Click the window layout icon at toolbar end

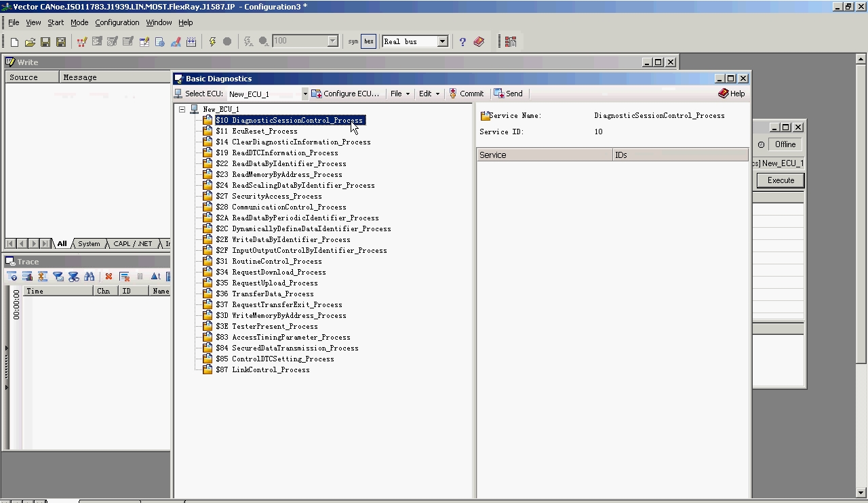click(x=511, y=41)
